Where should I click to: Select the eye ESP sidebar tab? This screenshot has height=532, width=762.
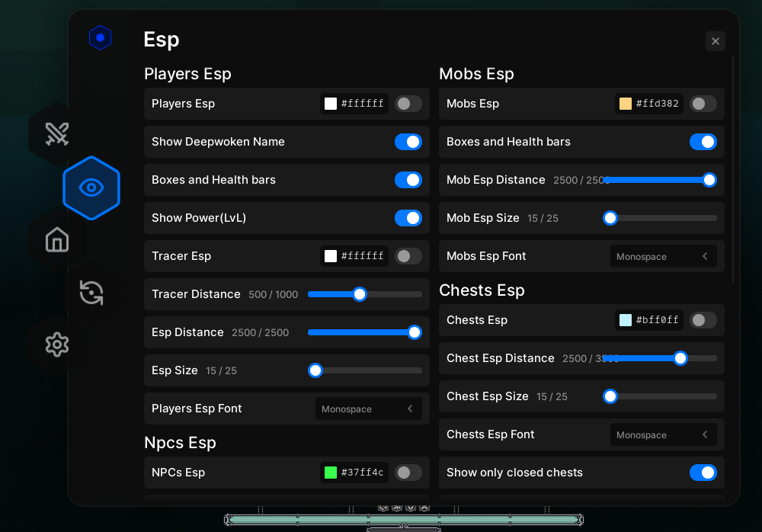(91, 187)
